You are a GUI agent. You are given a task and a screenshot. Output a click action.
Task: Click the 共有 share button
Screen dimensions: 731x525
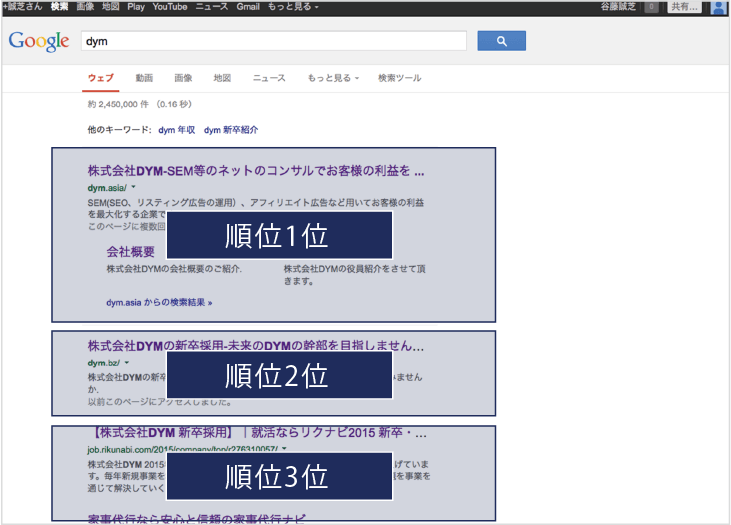(x=684, y=7)
